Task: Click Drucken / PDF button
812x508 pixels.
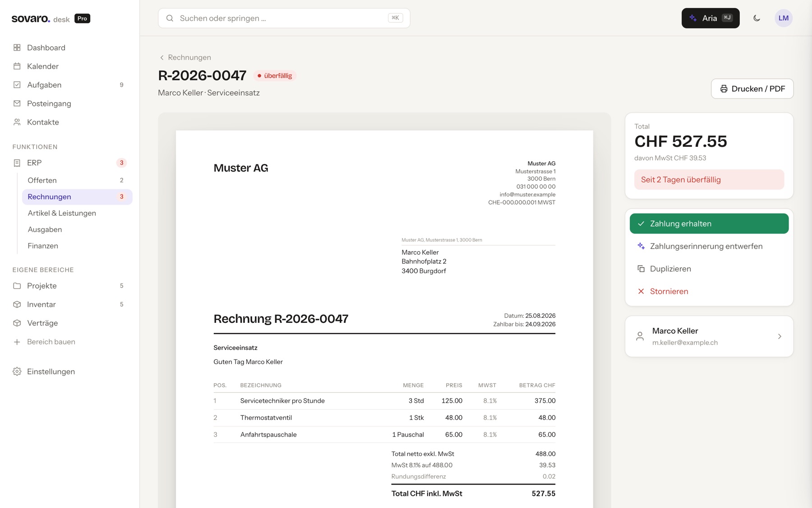Action: click(752, 89)
